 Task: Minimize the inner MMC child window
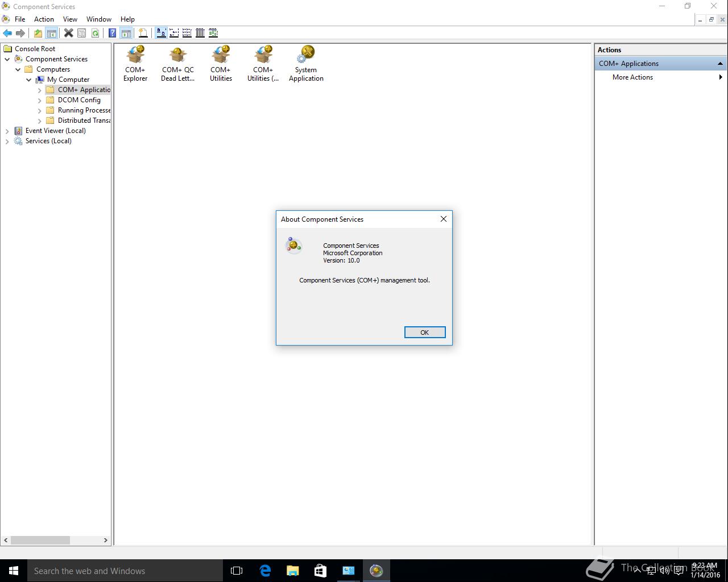(700, 19)
